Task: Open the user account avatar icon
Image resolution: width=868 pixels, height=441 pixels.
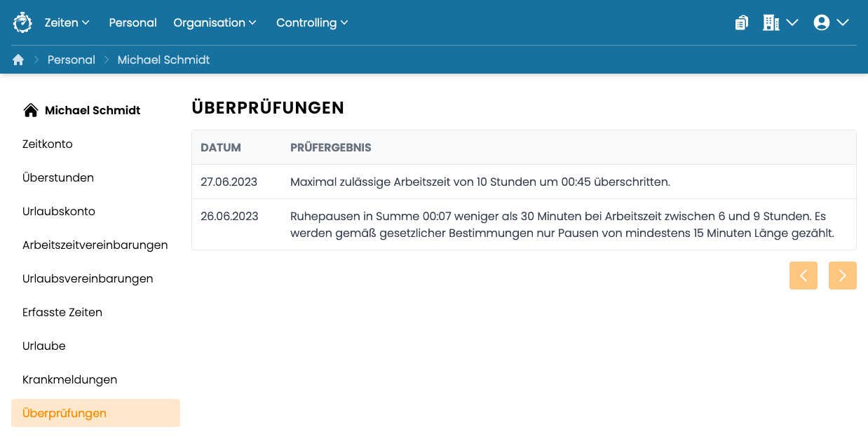Action: tap(822, 22)
